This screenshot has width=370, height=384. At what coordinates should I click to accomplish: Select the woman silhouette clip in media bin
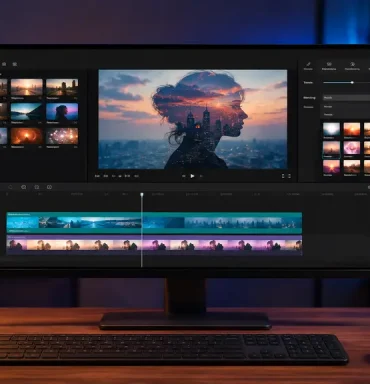[x=62, y=112]
